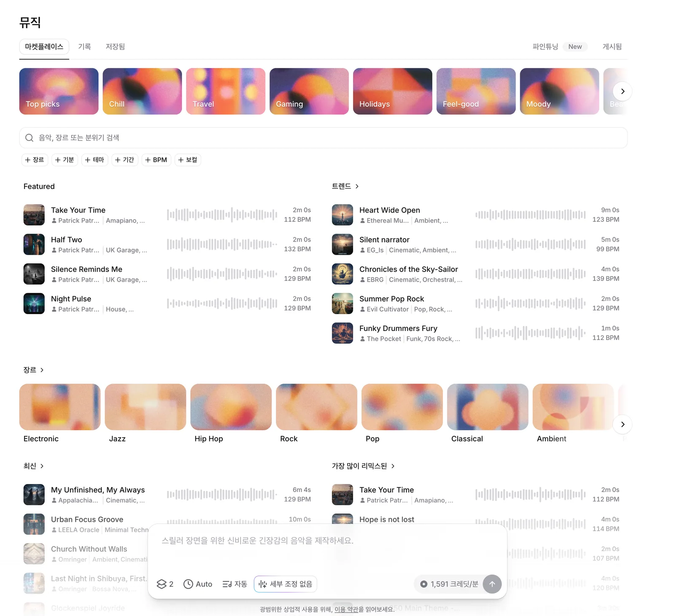Play the Urban Focus Groove thumbnail

click(34, 524)
